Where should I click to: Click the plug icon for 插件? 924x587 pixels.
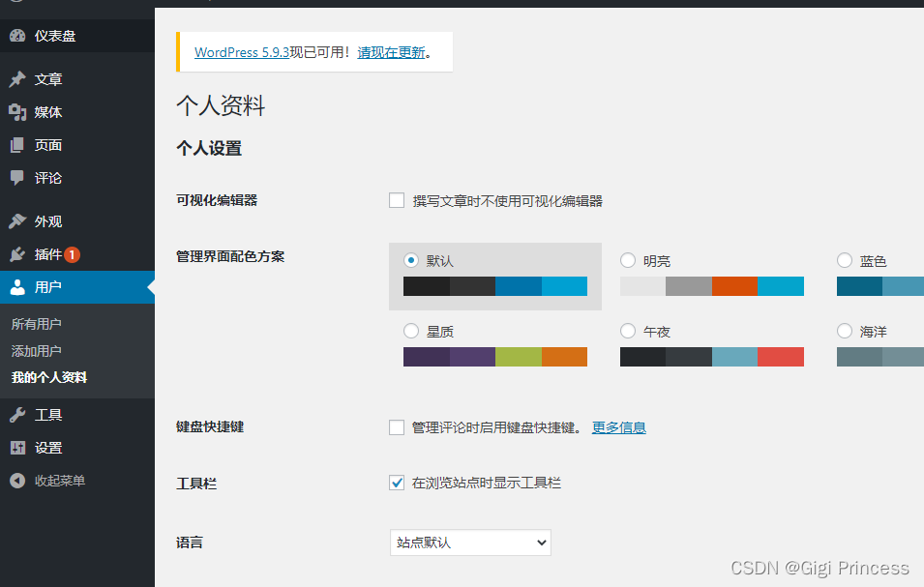coord(17,254)
